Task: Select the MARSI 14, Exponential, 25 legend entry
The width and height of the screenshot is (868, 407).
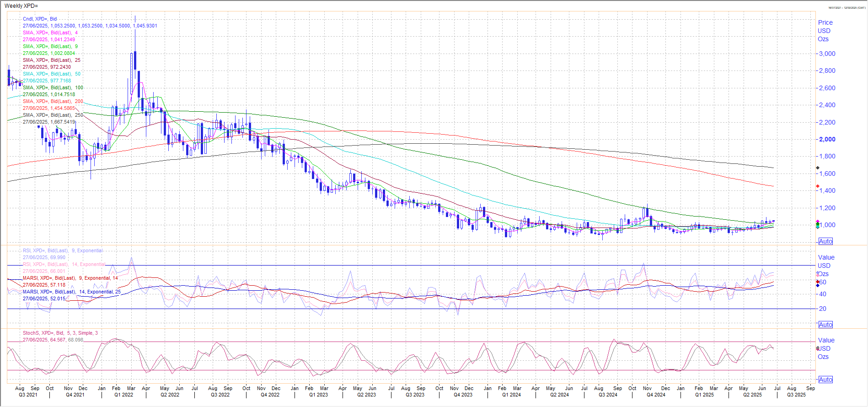Action: click(x=72, y=292)
